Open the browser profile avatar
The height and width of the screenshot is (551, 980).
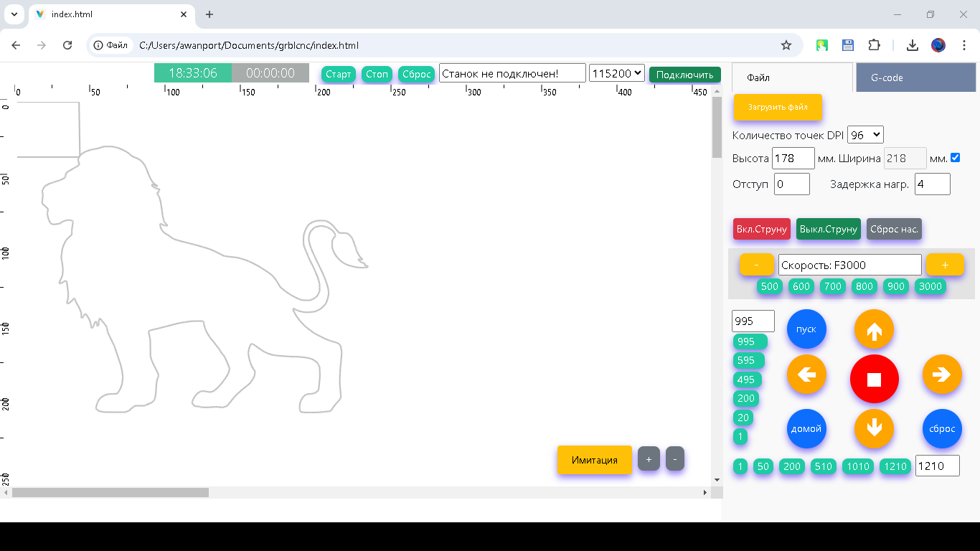(x=938, y=45)
